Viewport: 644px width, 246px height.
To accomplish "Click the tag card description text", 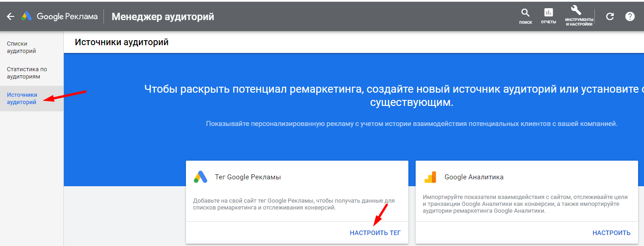I will tap(294, 204).
